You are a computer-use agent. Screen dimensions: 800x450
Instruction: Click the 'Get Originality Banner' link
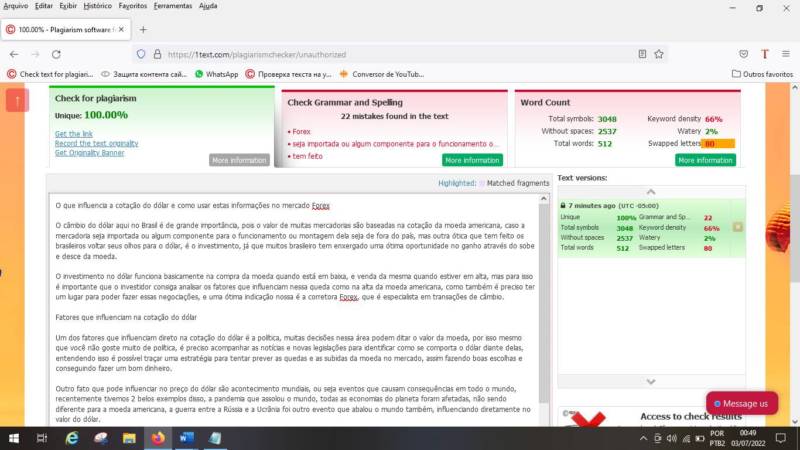pos(90,153)
